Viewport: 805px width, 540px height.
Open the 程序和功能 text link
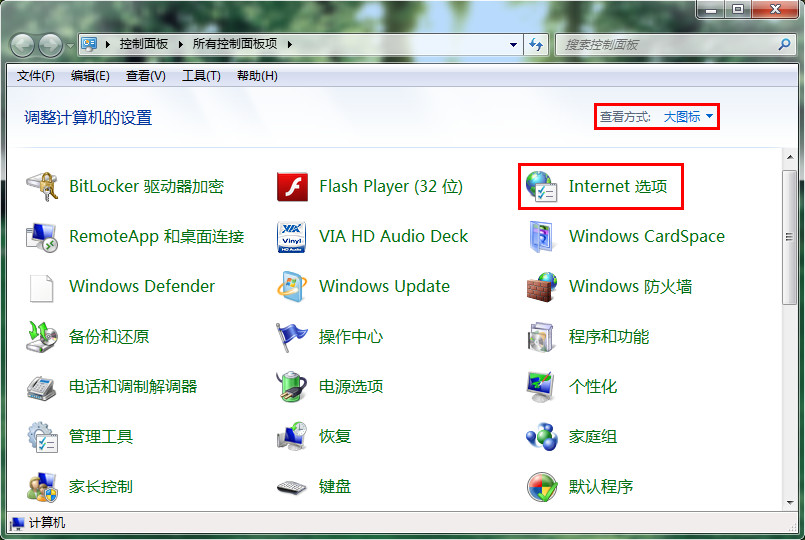(609, 337)
